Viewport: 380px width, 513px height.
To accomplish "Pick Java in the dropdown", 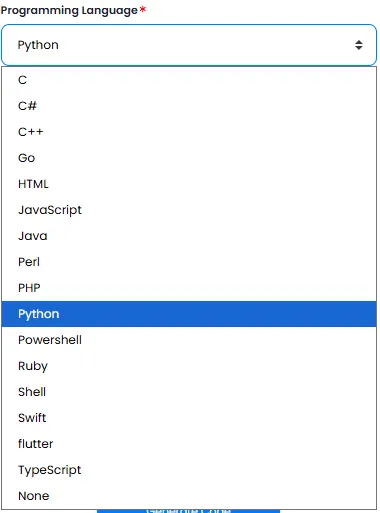I will 189,236.
